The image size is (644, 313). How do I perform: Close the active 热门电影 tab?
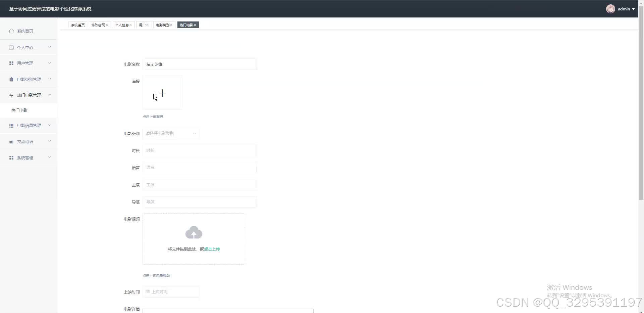(195, 25)
